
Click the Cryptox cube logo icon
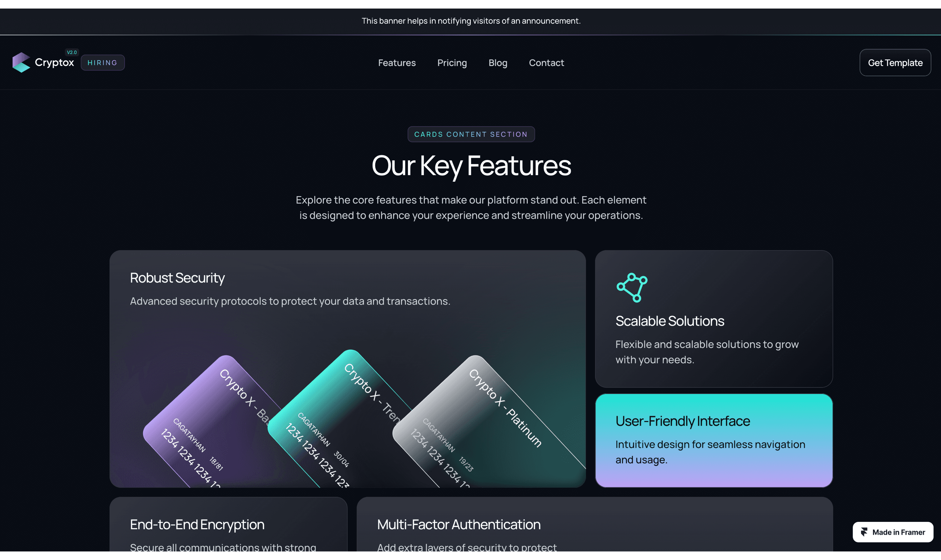pyautogui.click(x=21, y=62)
